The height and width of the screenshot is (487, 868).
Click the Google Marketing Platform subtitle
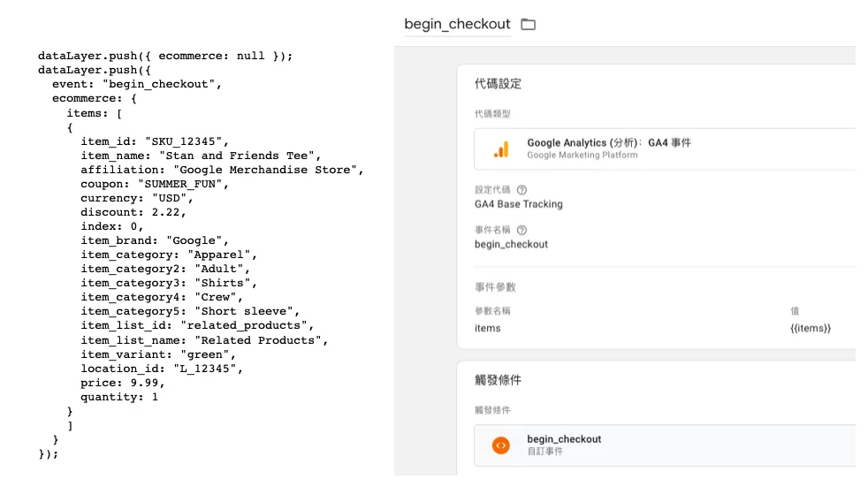point(582,156)
